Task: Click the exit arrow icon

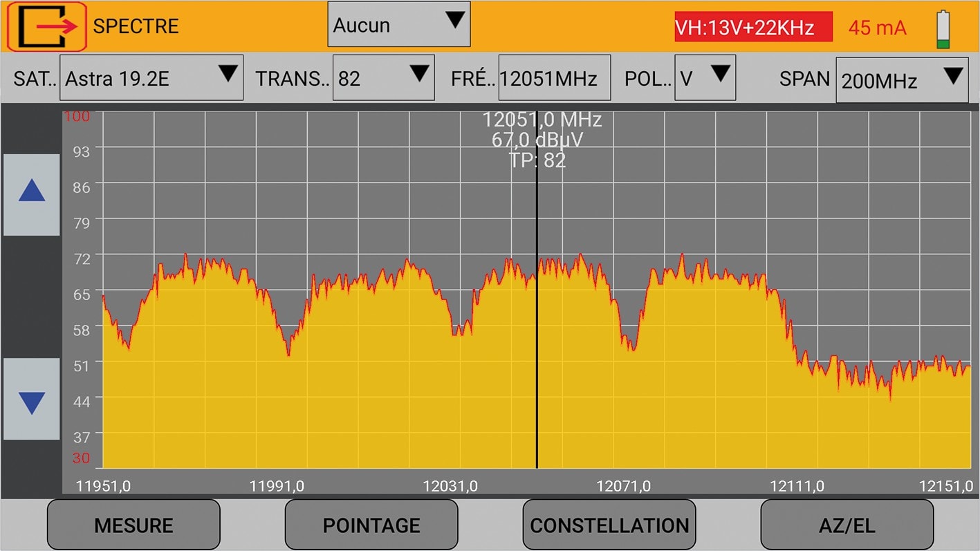Action: (x=46, y=27)
